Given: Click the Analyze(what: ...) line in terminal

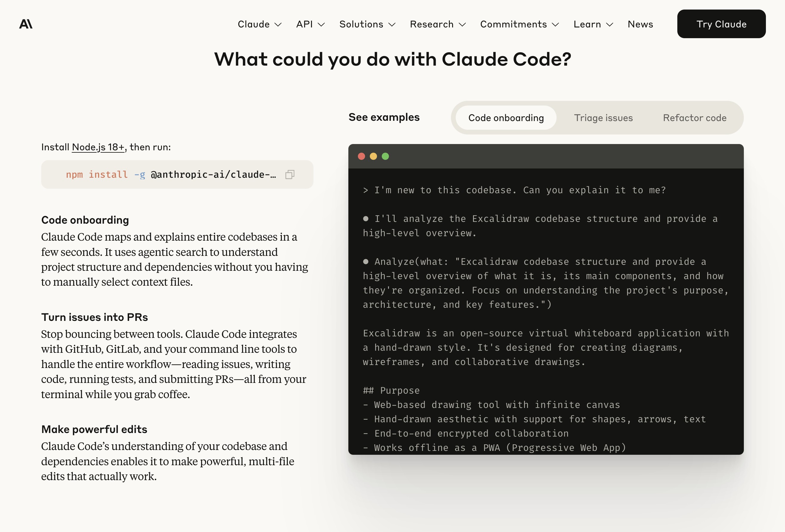Looking at the screenshot, I should tap(546, 283).
